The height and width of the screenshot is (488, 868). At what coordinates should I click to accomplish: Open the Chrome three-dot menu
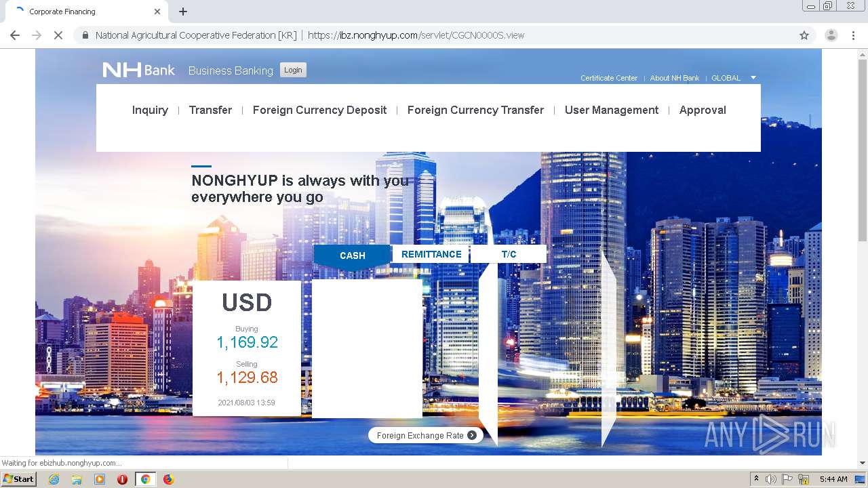[854, 35]
